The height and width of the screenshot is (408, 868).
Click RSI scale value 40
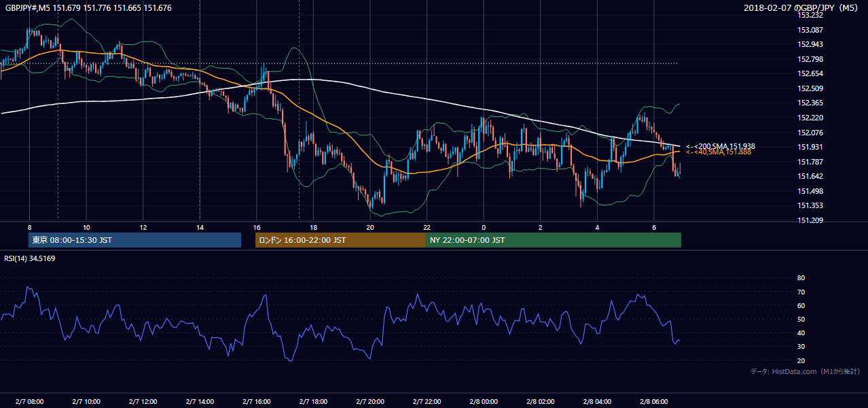click(801, 333)
